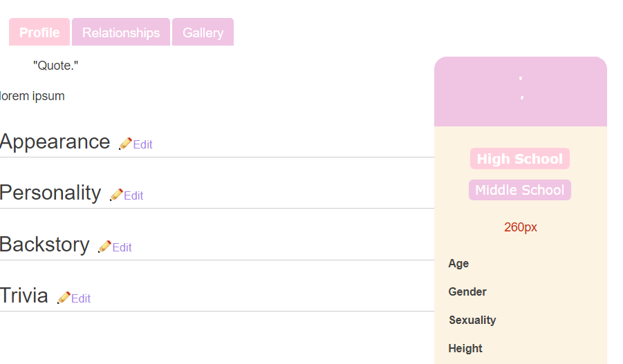Image resolution: width=623 pixels, height=364 pixels.
Task: Switch to the Middle School infobox tab
Action: point(520,190)
